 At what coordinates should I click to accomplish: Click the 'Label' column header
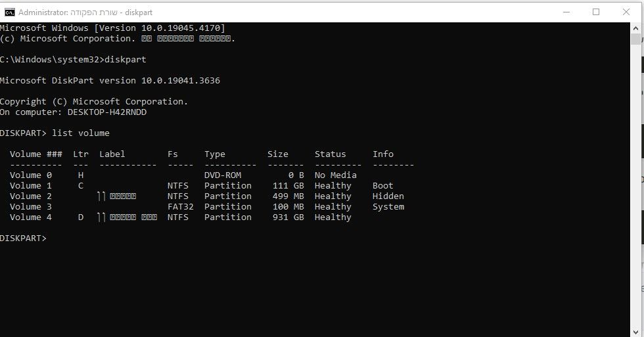tap(112, 154)
